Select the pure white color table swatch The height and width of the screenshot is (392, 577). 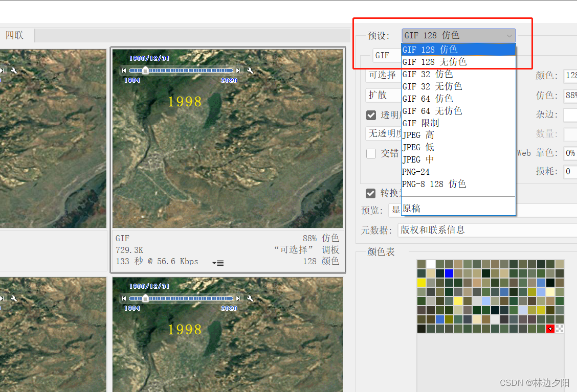click(431, 264)
